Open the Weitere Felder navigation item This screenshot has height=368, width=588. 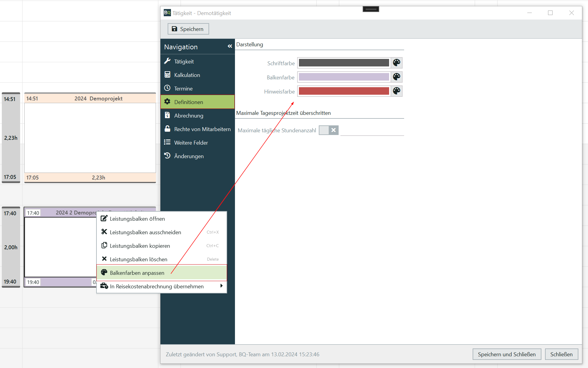tap(191, 143)
